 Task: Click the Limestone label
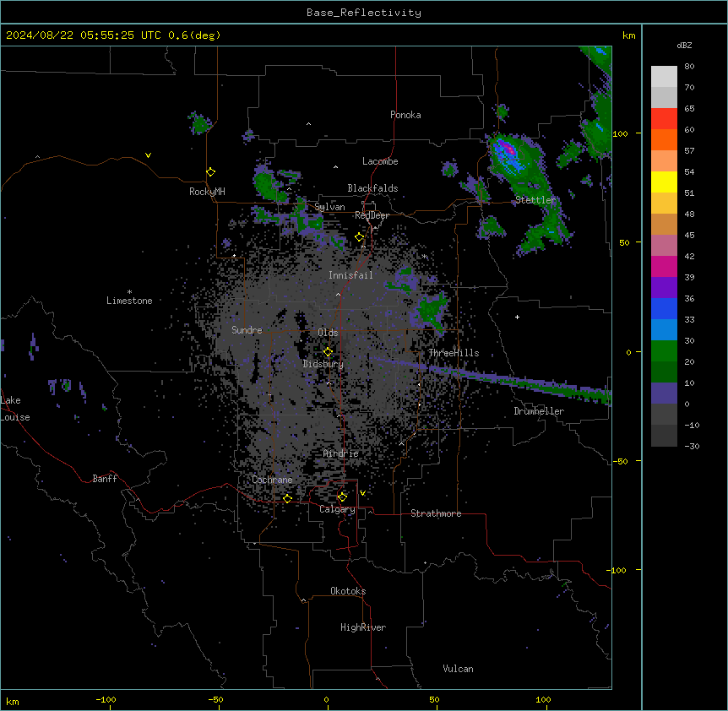pyautogui.click(x=129, y=301)
